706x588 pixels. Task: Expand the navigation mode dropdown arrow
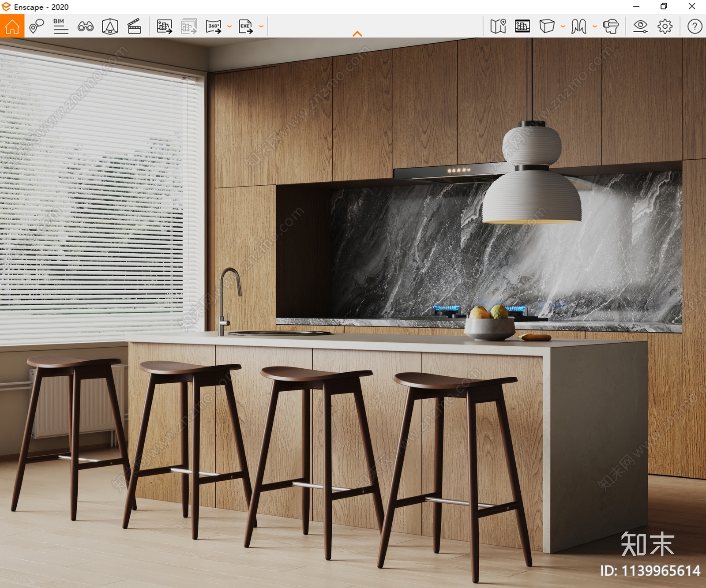coord(595,26)
